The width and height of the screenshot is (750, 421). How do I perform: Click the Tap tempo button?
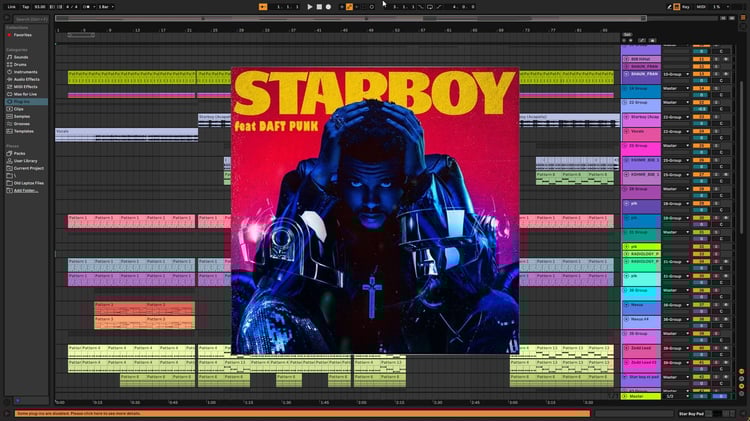point(26,7)
